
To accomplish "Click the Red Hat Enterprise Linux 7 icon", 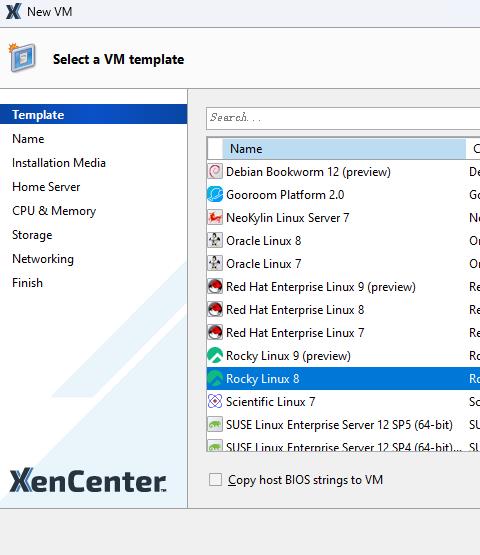I will [215, 332].
